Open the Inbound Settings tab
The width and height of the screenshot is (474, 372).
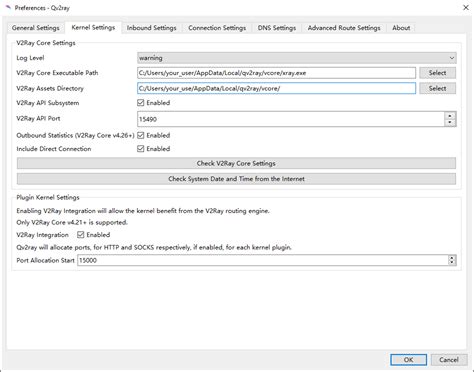click(x=152, y=28)
